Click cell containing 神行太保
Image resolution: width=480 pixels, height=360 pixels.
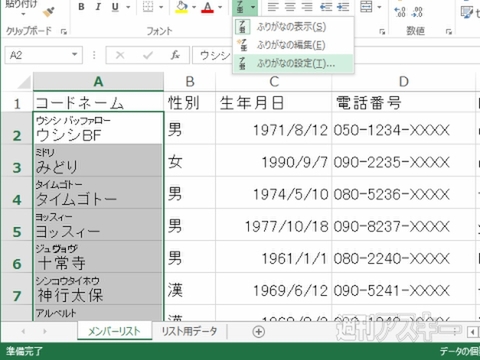pos(98,289)
